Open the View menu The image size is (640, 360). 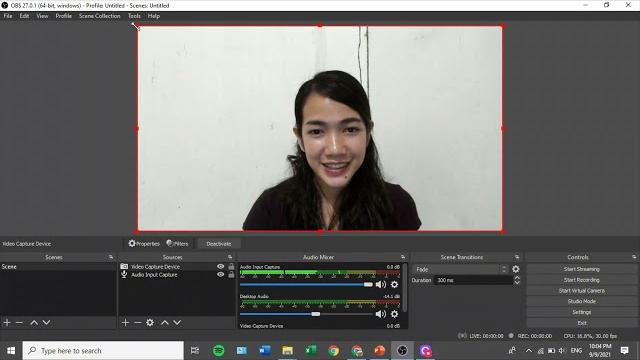pyautogui.click(x=42, y=16)
